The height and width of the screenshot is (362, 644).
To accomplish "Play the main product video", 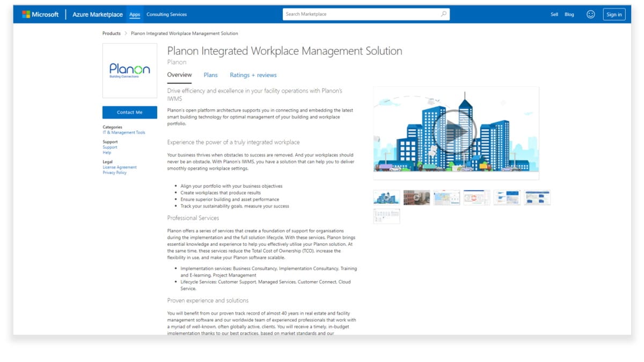I will (456, 131).
